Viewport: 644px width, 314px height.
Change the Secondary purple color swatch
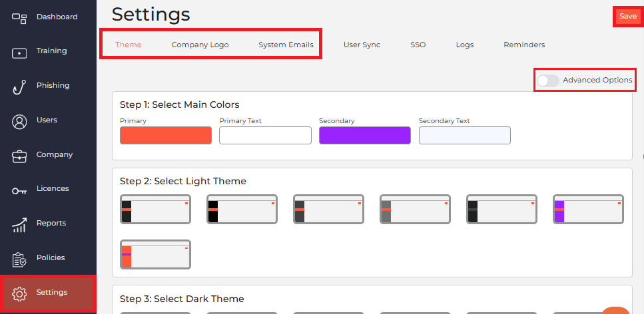click(365, 136)
